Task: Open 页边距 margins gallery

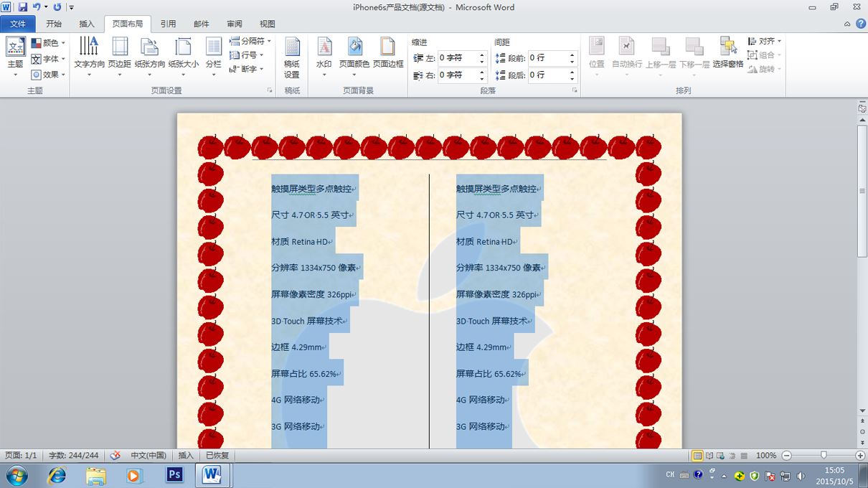Action: pos(119,57)
